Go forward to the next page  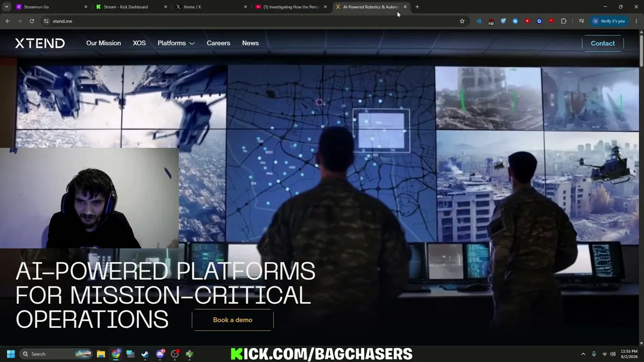click(x=20, y=21)
